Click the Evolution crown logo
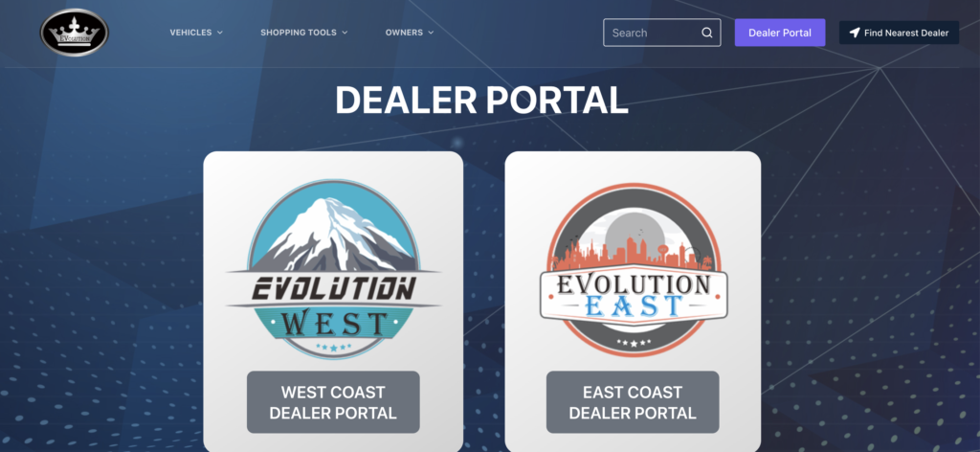Screen dimensions: 980x452 pos(75,33)
